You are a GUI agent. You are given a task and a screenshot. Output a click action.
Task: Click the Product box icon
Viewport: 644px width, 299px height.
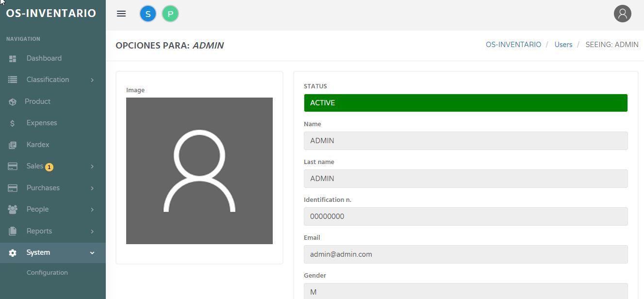13,102
